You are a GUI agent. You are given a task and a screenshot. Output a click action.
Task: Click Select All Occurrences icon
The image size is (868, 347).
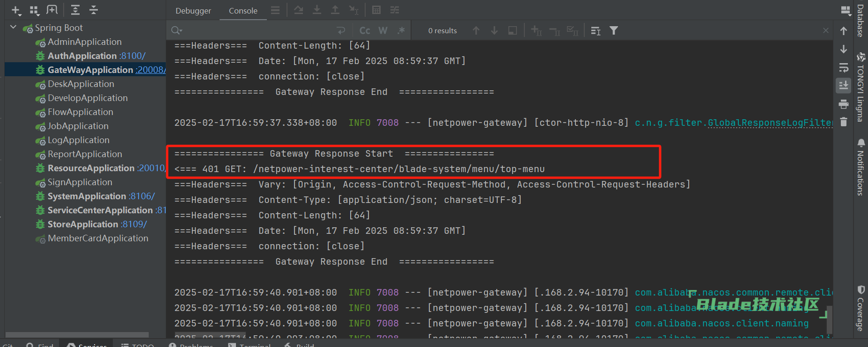click(573, 30)
